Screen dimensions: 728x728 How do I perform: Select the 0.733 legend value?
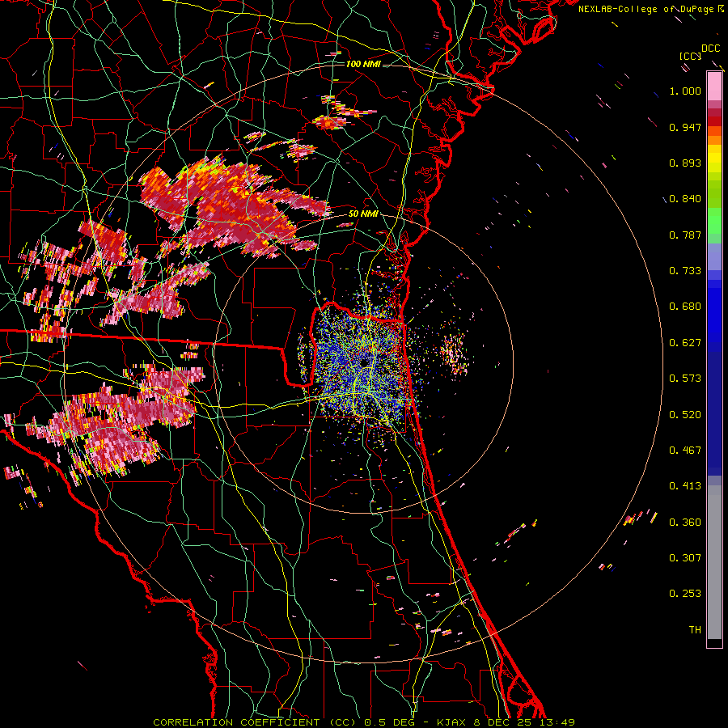tap(685, 271)
